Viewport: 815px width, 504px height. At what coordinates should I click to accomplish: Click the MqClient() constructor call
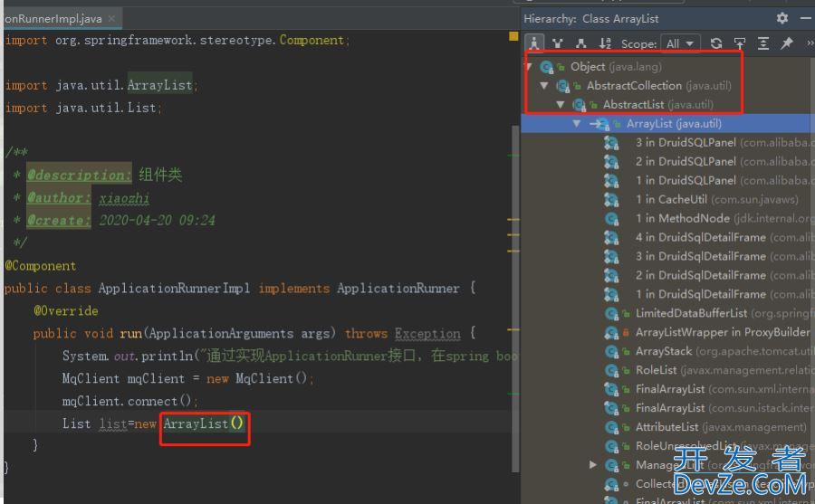271,378
